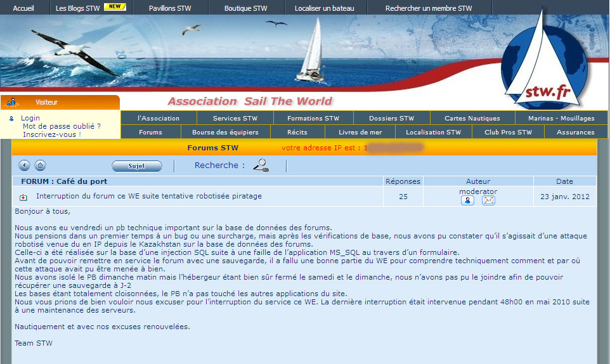The width and height of the screenshot is (610, 364).
Task: Open topic 'Interruption du forum ce WE'
Action: tap(148, 196)
